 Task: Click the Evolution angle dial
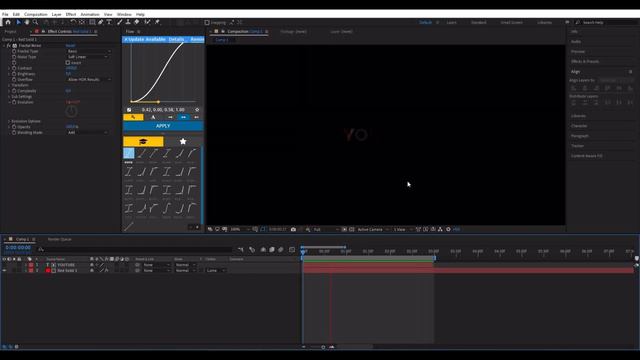tap(71, 111)
